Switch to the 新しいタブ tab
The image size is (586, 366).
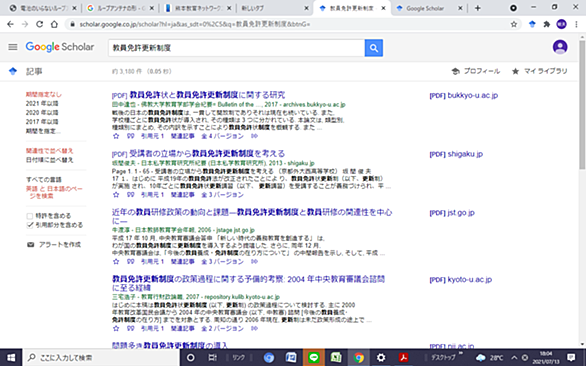[x=275, y=8]
